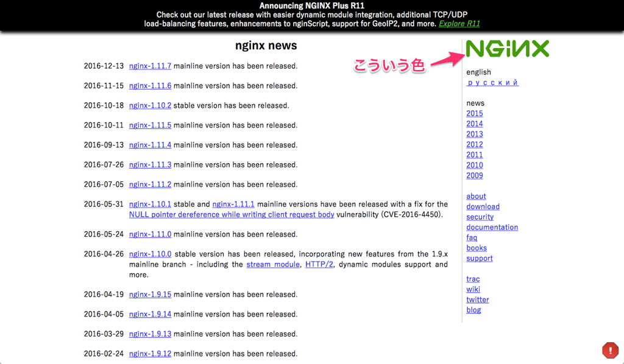Go to the about page
This screenshot has height=364, width=624.
point(476,197)
